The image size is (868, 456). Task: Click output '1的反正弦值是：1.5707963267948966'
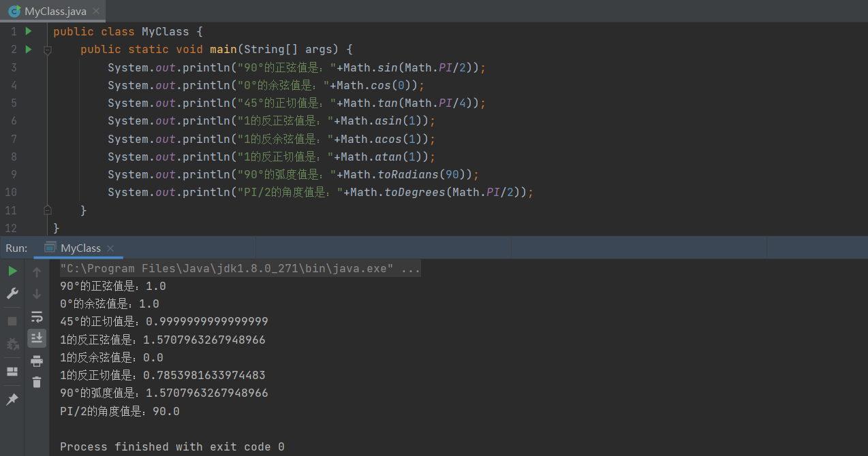tap(163, 340)
